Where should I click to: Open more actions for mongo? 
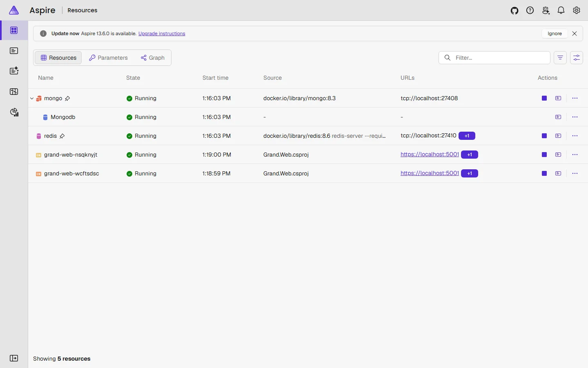point(575,98)
